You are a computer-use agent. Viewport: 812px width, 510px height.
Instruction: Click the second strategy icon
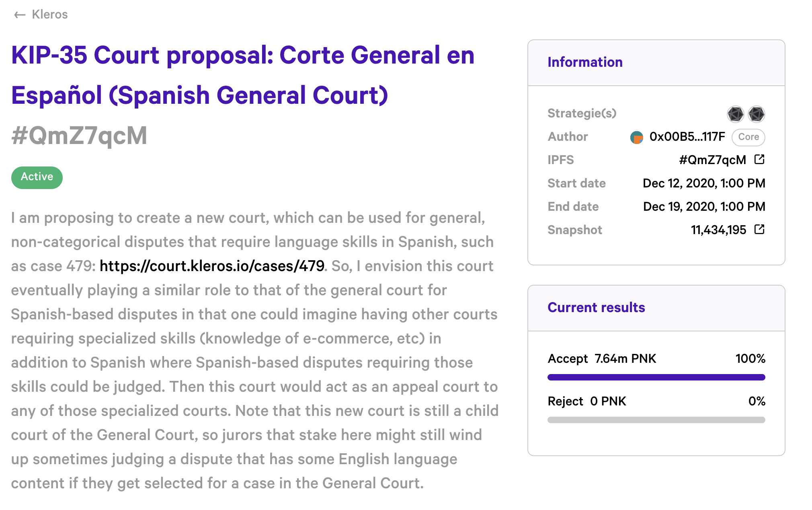coord(756,114)
